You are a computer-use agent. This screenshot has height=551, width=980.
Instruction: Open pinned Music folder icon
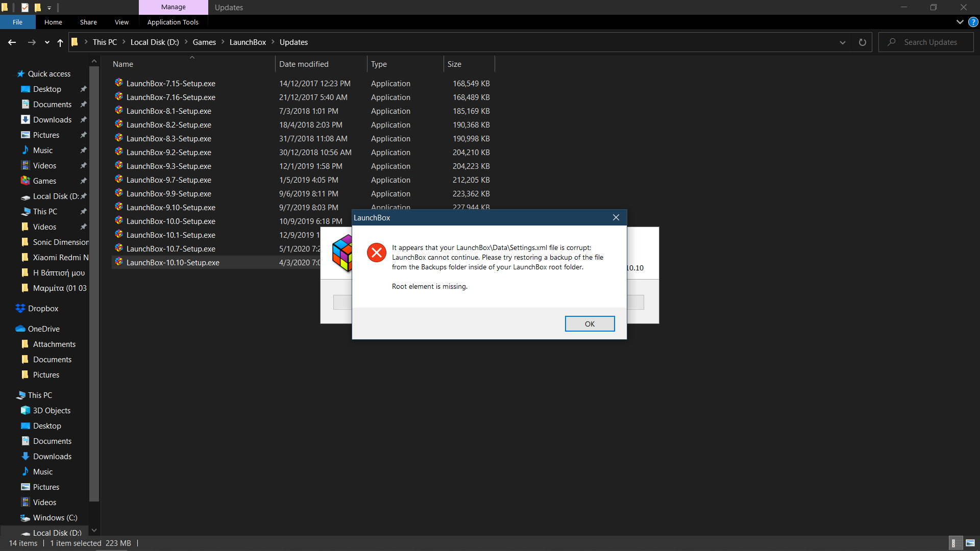[26, 150]
